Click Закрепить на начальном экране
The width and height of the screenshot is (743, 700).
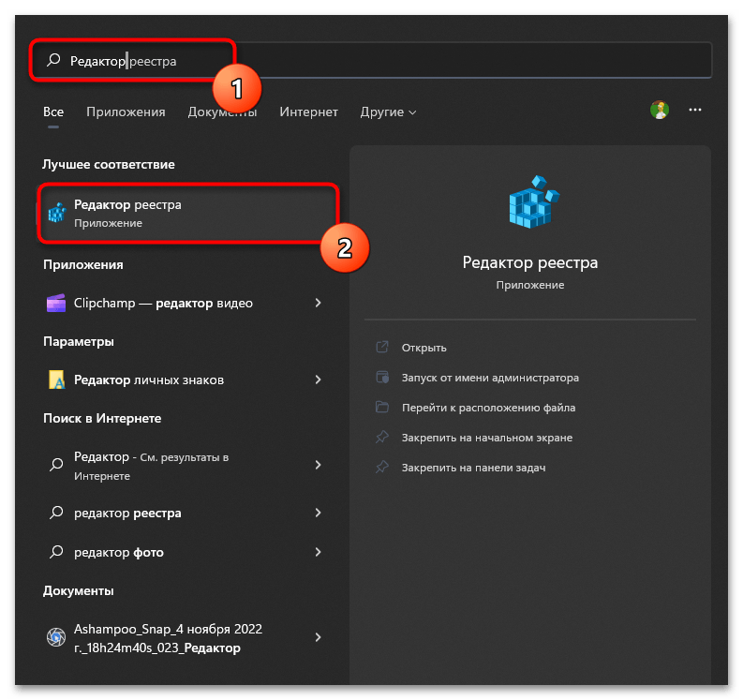pos(487,438)
